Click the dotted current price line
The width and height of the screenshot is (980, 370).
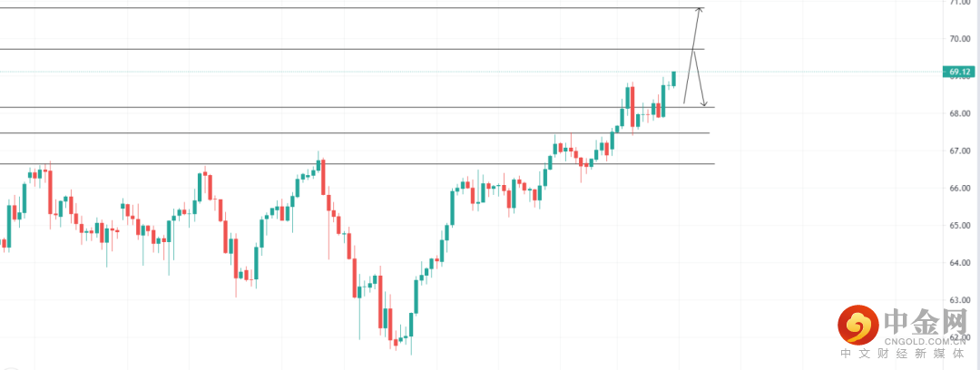tap(363, 72)
